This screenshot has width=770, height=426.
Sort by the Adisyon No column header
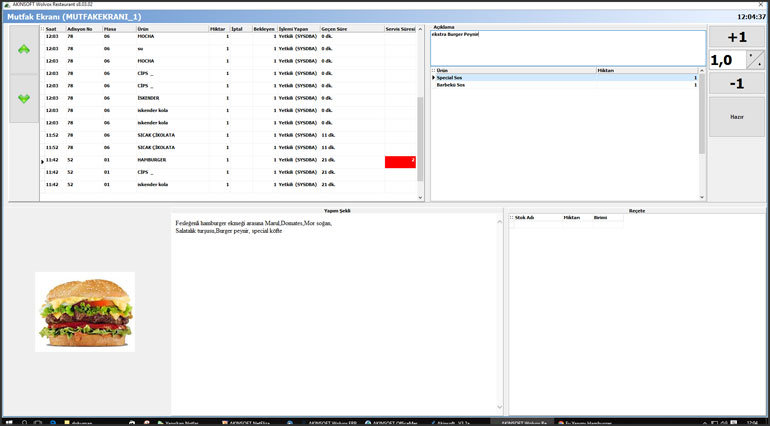tap(84, 29)
